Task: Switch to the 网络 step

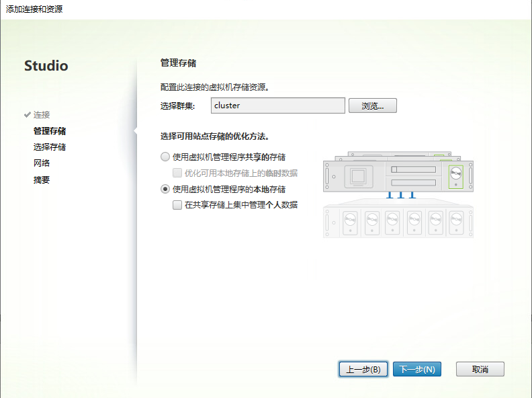Action: [x=42, y=163]
